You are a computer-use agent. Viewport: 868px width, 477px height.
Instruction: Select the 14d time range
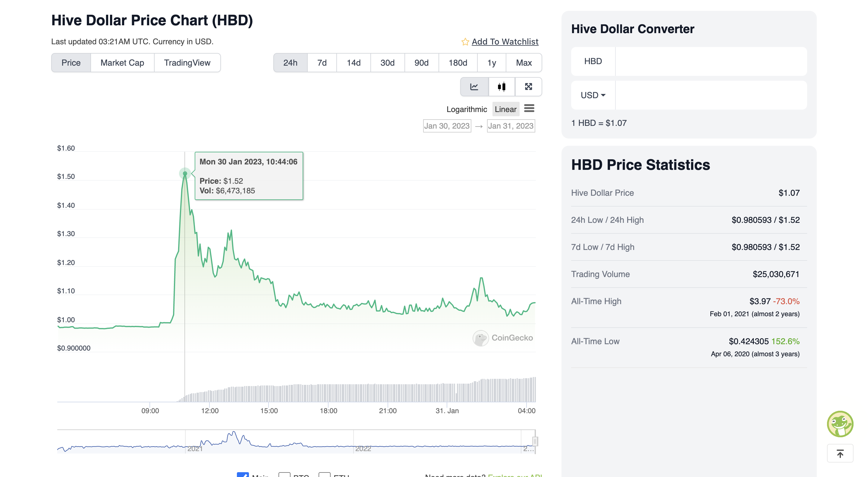354,63
